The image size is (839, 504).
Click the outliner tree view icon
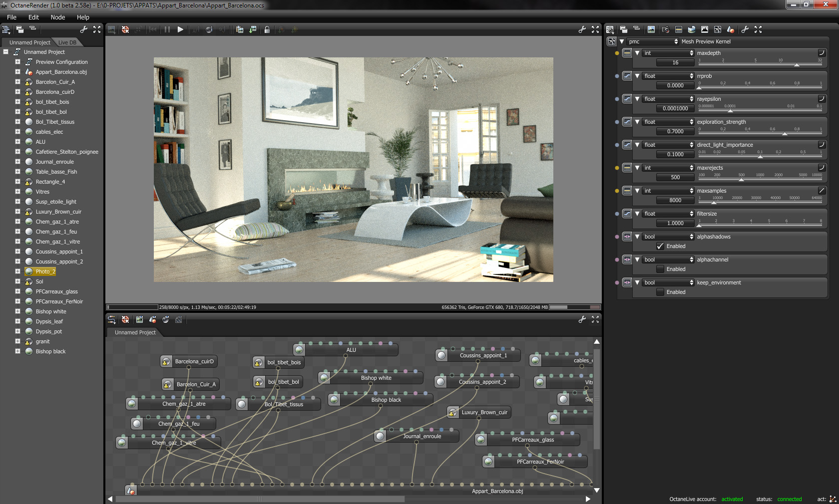coord(6,29)
